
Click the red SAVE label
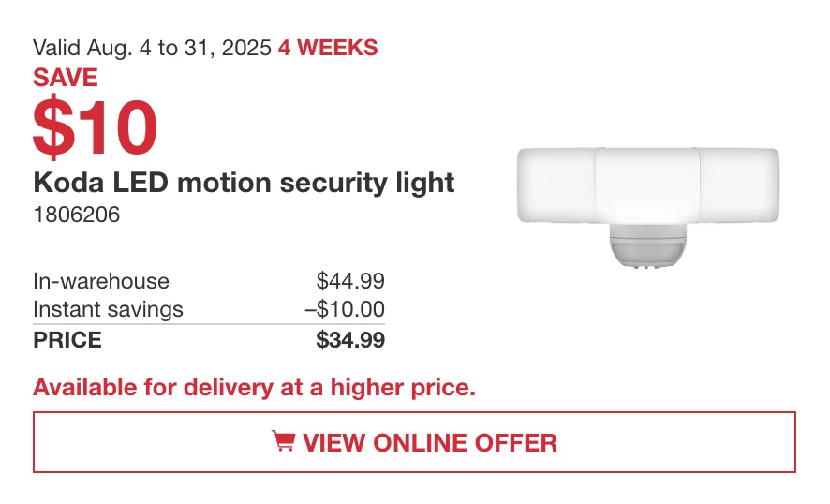click(x=66, y=78)
